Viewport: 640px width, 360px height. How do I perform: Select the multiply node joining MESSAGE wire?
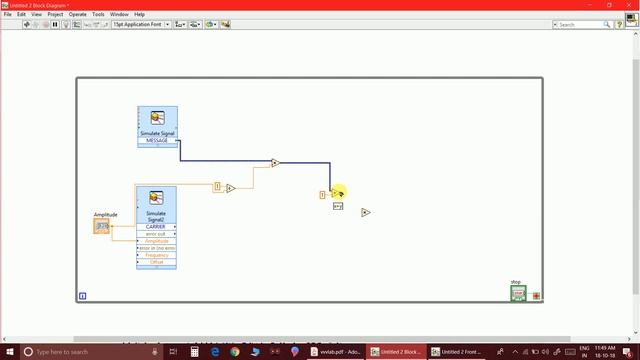coord(275,163)
